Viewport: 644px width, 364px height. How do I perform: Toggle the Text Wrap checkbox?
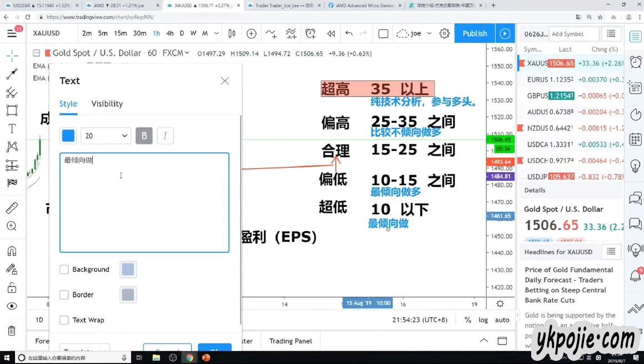click(x=64, y=320)
